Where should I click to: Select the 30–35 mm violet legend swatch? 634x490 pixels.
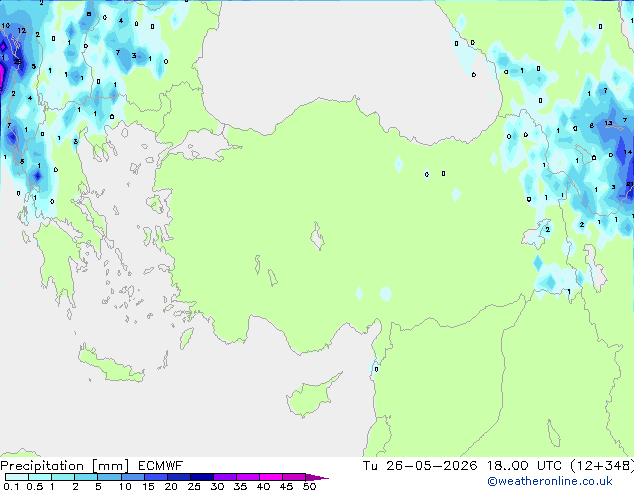point(224,477)
